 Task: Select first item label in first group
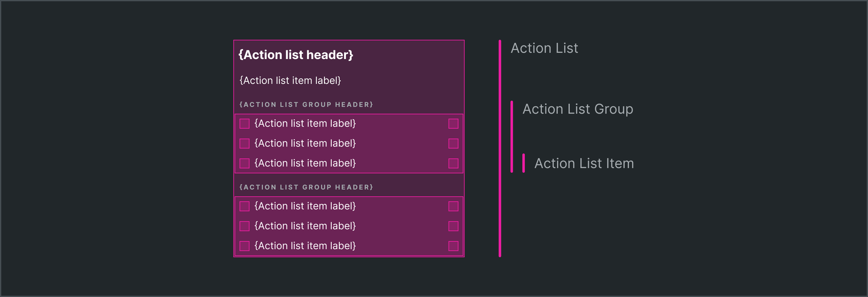tap(305, 124)
